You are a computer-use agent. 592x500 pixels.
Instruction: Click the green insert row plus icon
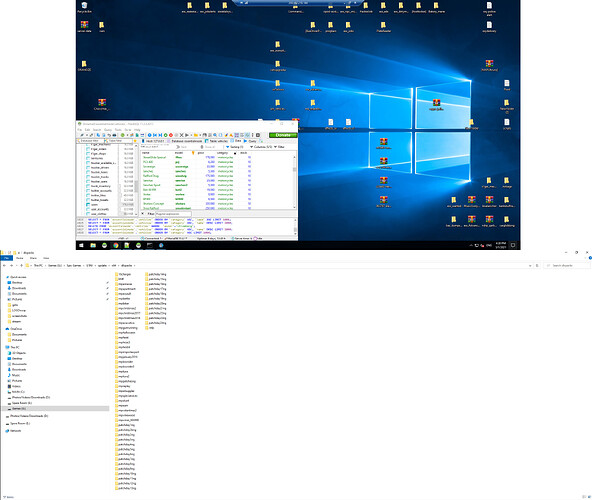pos(165,135)
